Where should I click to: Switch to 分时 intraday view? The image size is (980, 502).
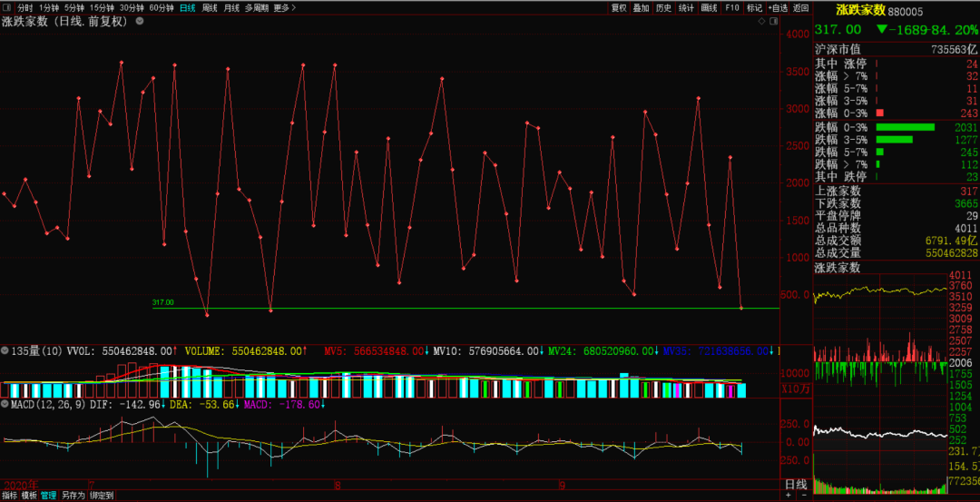coord(24,8)
